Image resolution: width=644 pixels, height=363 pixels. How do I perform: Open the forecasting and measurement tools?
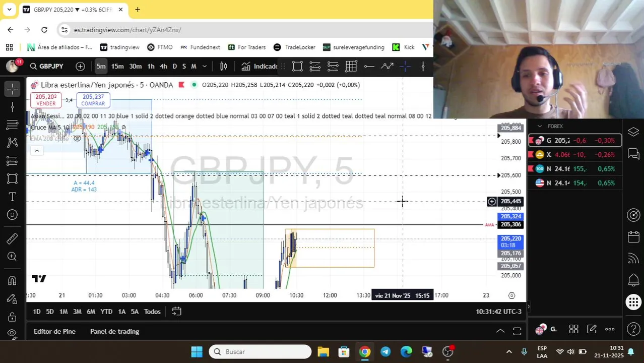[12, 161]
